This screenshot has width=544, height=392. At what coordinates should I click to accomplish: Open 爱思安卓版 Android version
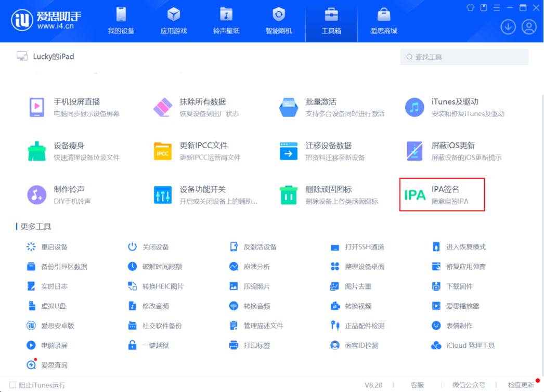[x=50, y=326]
